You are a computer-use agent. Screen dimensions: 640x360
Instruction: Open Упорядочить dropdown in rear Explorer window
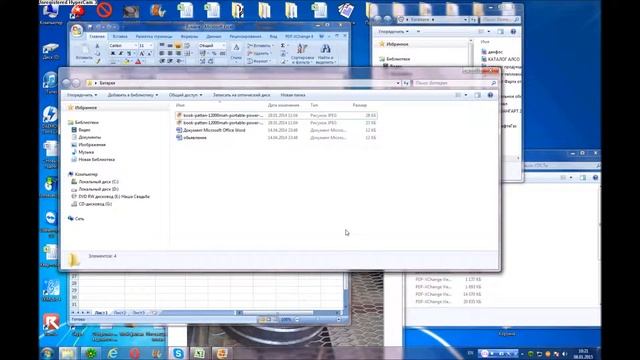coord(393,31)
